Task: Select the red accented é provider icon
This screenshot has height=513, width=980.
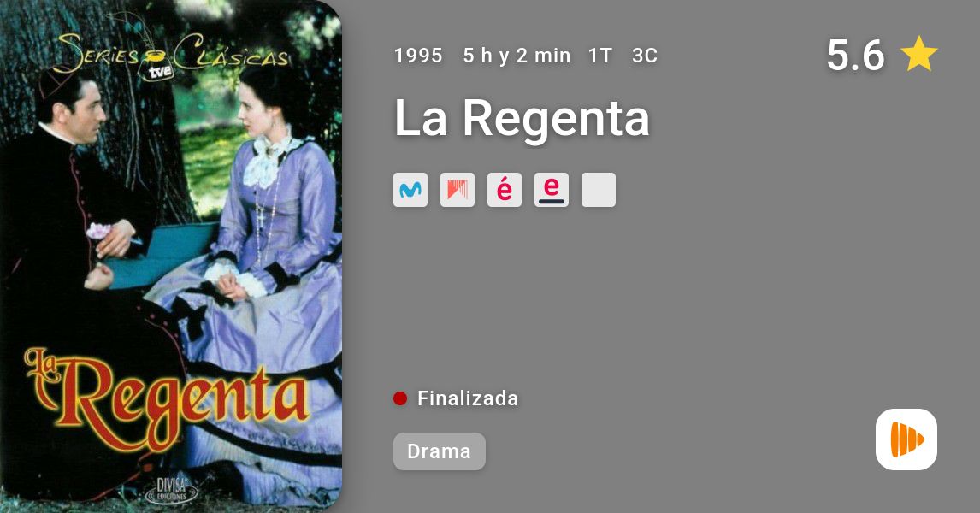Action: click(505, 190)
